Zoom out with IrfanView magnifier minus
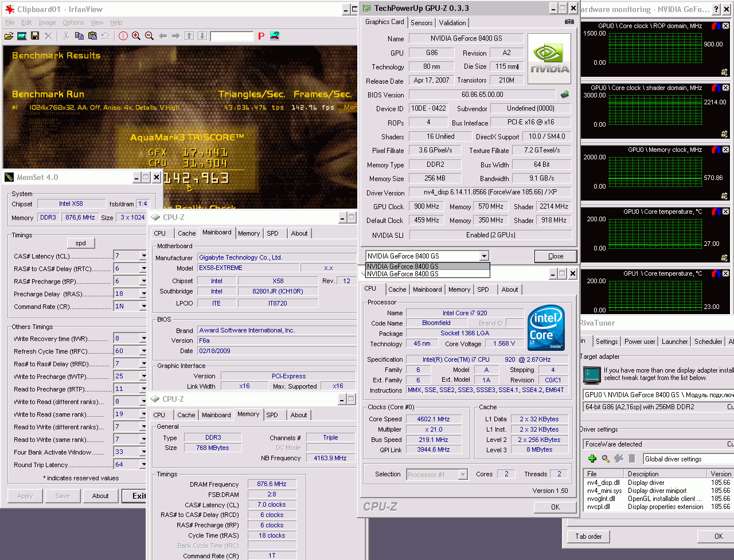The image size is (734, 560). [x=150, y=36]
